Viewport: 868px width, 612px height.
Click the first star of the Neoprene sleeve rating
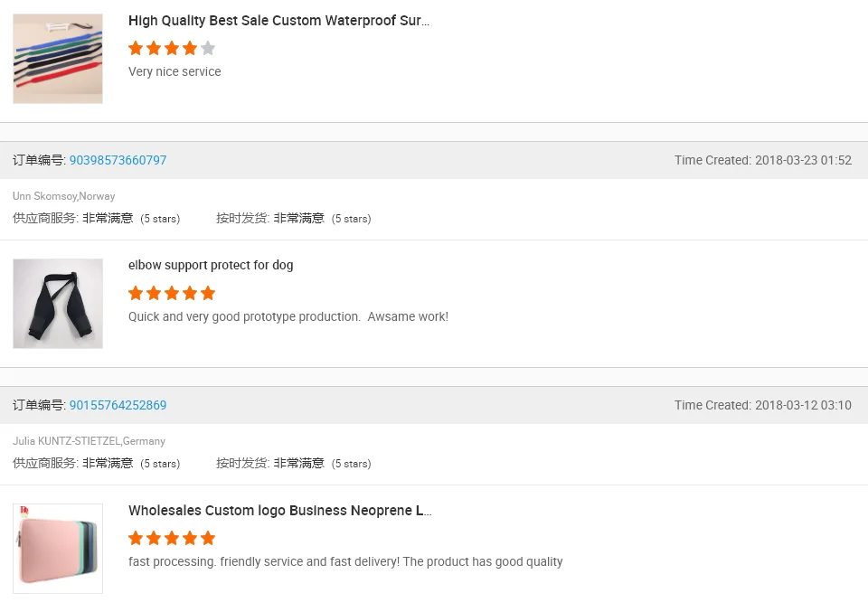coord(136,538)
